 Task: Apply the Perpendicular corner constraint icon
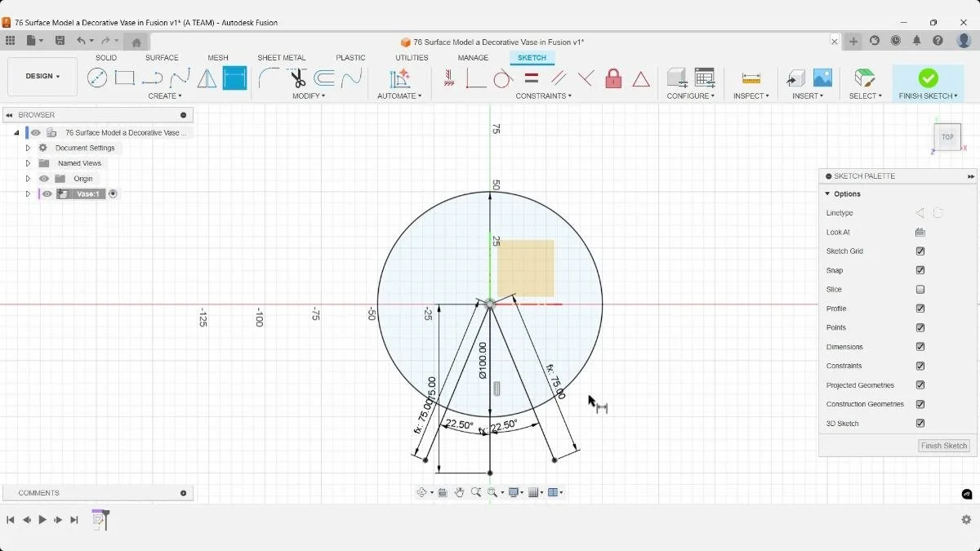click(475, 78)
